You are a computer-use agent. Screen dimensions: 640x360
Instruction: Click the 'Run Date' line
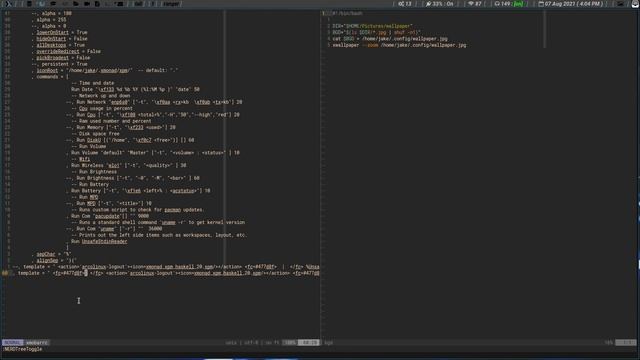click(136, 89)
